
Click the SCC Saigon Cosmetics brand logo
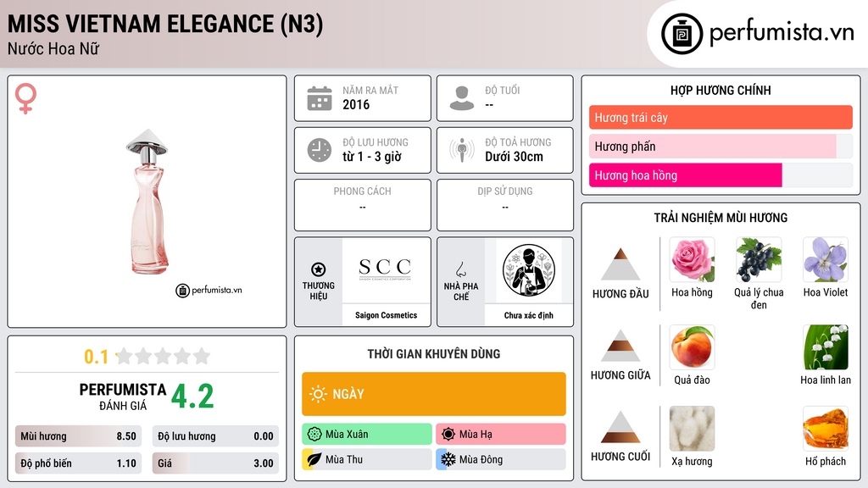[386, 269]
